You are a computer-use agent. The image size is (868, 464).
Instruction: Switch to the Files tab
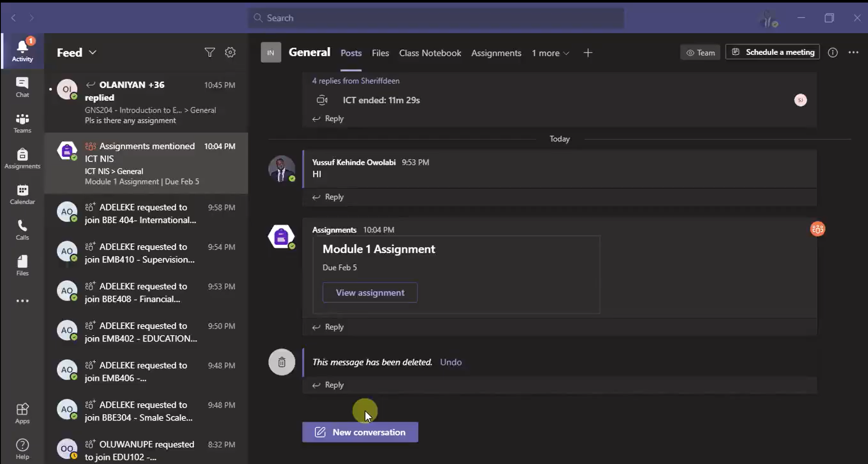380,53
